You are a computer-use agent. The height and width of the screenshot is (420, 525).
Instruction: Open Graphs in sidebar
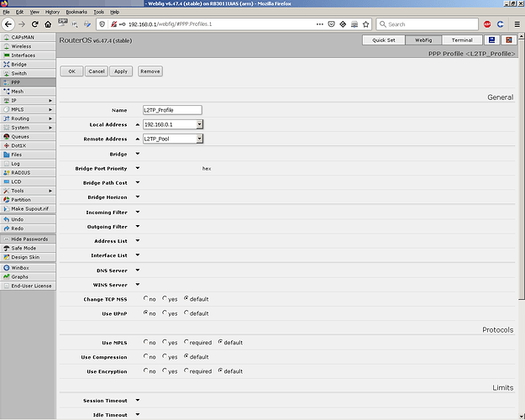click(28, 277)
